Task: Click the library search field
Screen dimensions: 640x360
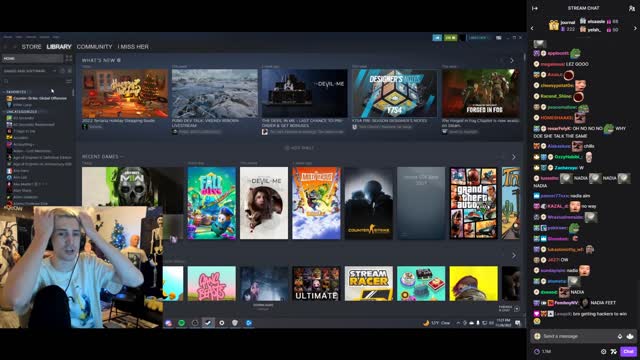Action: pos(33,81)
